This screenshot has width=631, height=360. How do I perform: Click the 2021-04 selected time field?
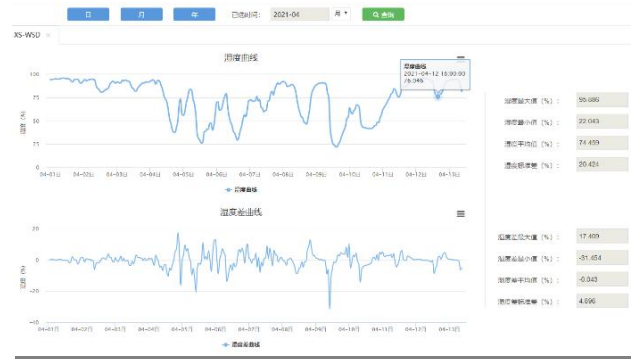point(300,14)
